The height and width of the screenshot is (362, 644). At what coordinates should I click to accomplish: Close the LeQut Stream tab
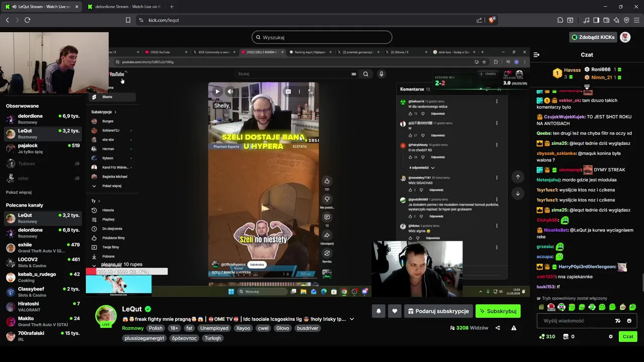[76, 7]
